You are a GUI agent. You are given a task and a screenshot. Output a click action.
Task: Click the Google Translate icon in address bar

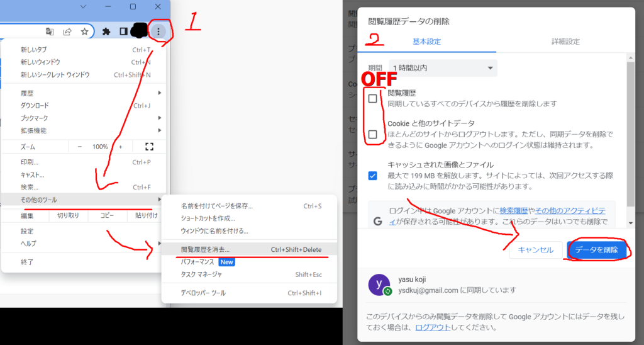50,31
